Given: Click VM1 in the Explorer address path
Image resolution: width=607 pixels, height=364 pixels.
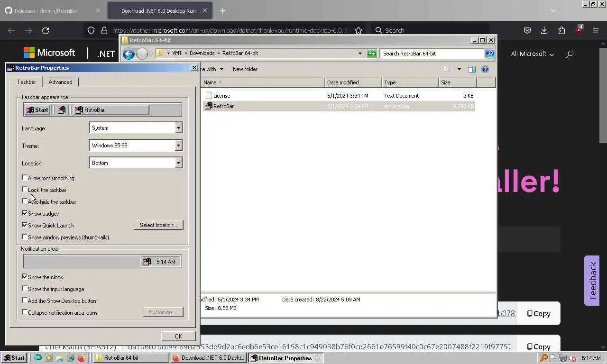Looking at the screenshot, I should 177,53.
